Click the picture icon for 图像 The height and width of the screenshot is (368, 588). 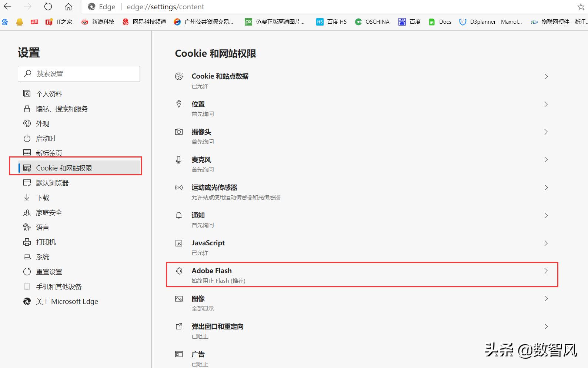pos(179,299)
